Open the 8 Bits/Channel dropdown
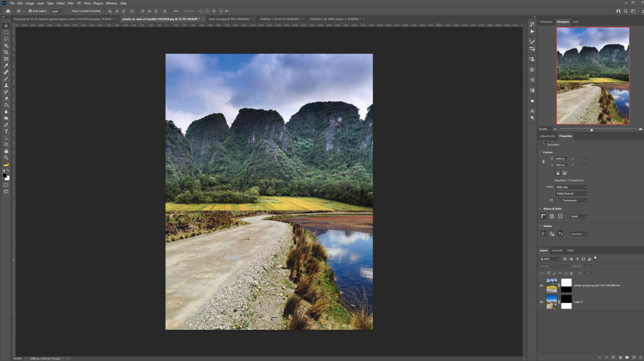The height and width of the screenshot is (361, 644). (x=571, y=193)
